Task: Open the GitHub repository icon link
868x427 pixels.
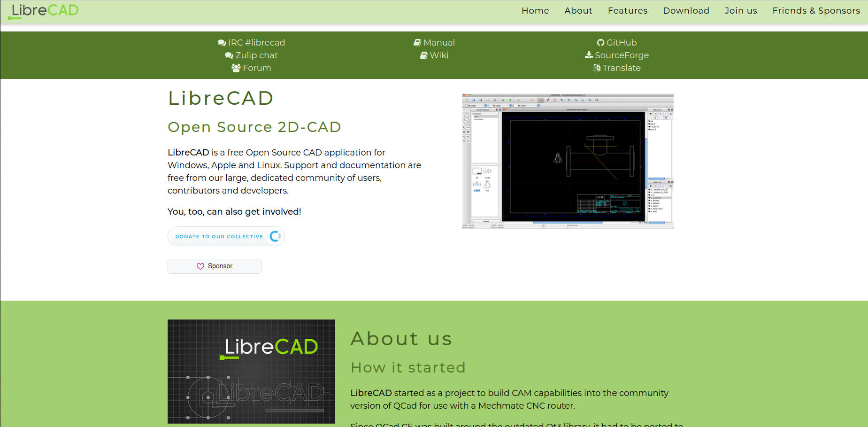Action: click(601, 42)
